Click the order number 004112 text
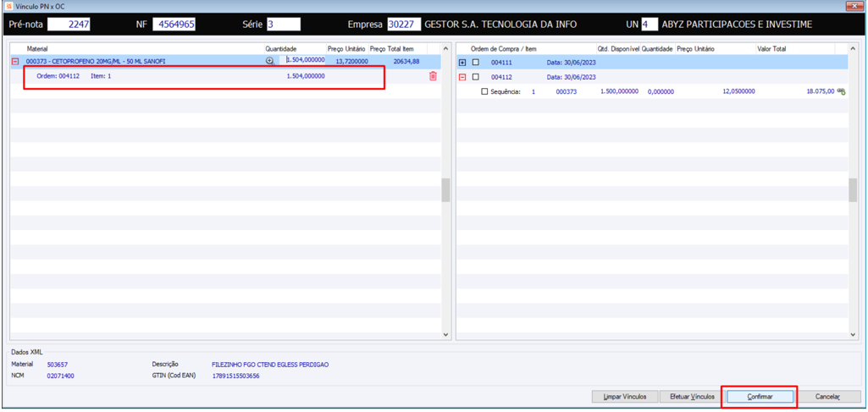This screenshot has width=868, height=412. point(500,78)
